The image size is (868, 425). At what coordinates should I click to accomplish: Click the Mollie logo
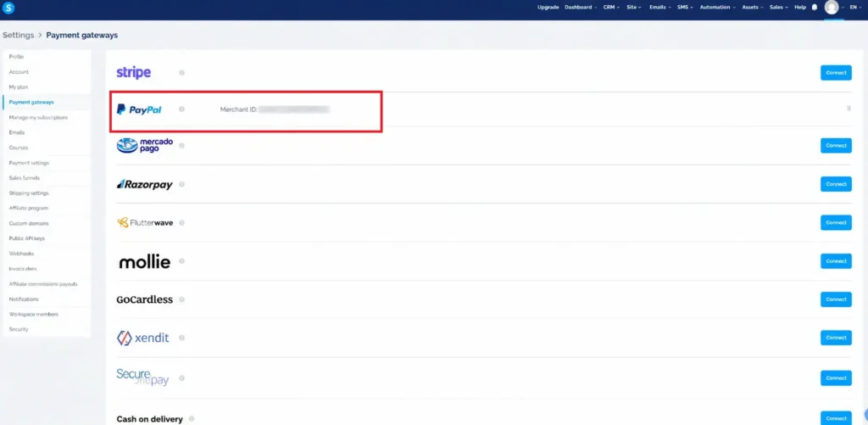(144, 261)
